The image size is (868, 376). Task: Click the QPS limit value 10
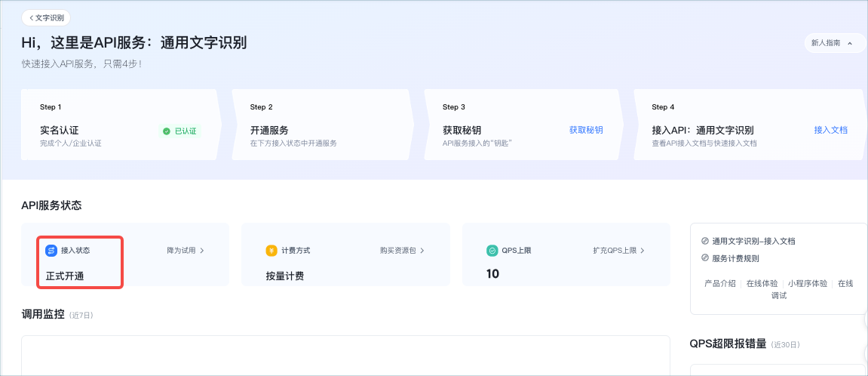(x=492, y=274)
